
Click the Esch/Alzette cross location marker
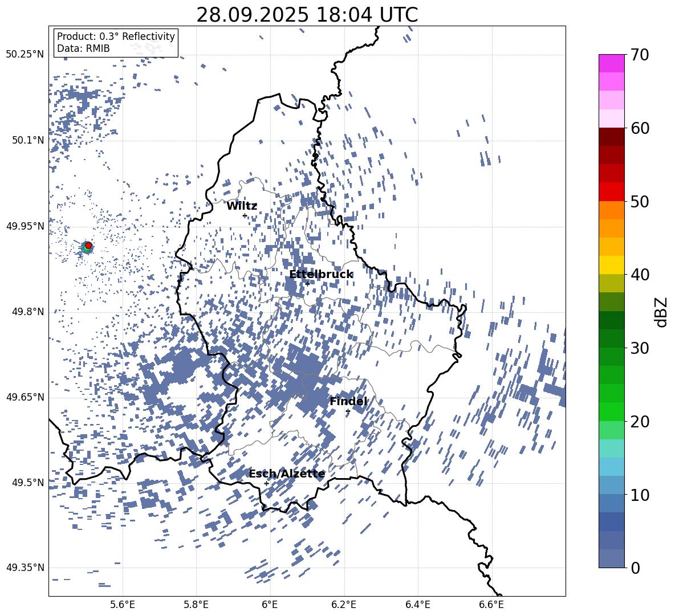coord(266,483)
